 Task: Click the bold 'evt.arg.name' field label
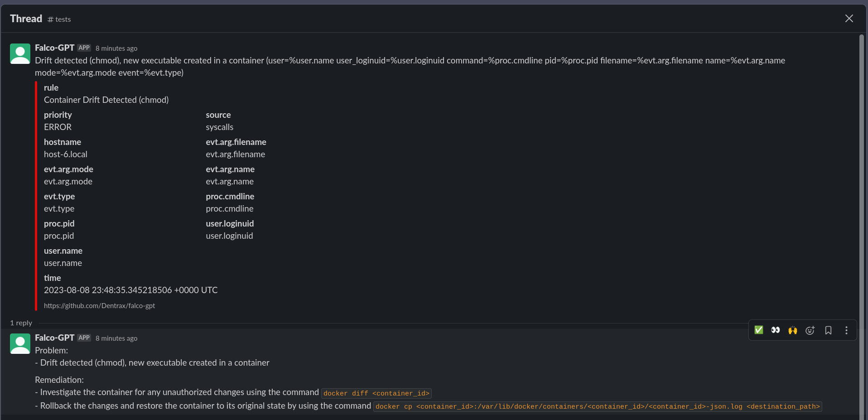click(x=230, y=169)
